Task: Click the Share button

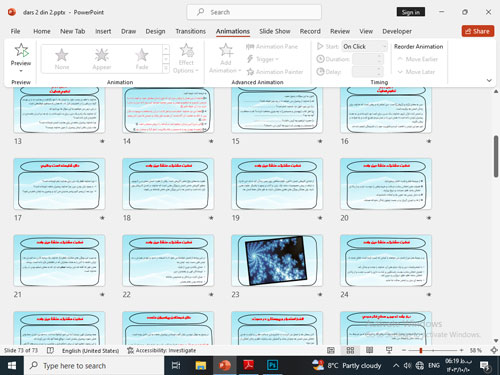Action: click(478, 31)
